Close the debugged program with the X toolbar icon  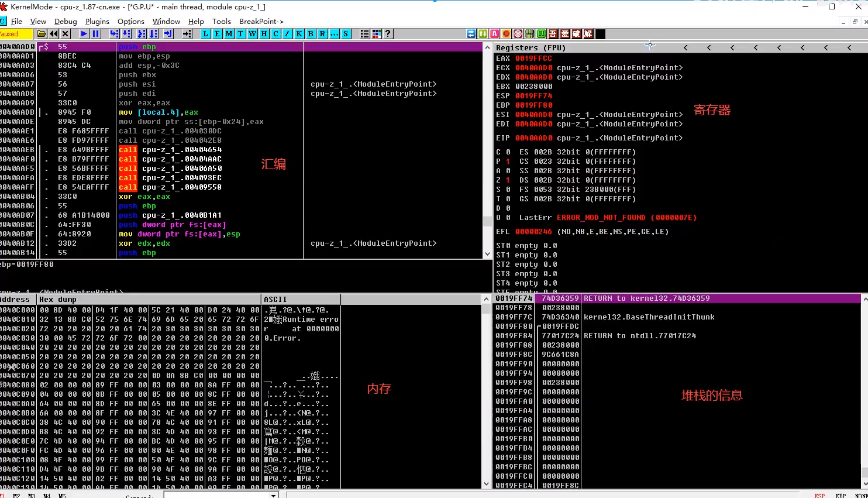[66, 34]
